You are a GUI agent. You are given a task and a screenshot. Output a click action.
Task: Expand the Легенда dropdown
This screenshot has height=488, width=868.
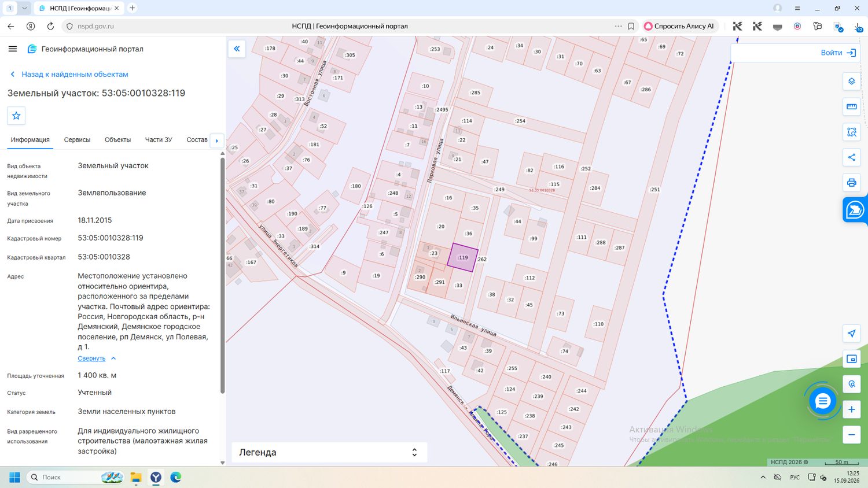point(329,452)
